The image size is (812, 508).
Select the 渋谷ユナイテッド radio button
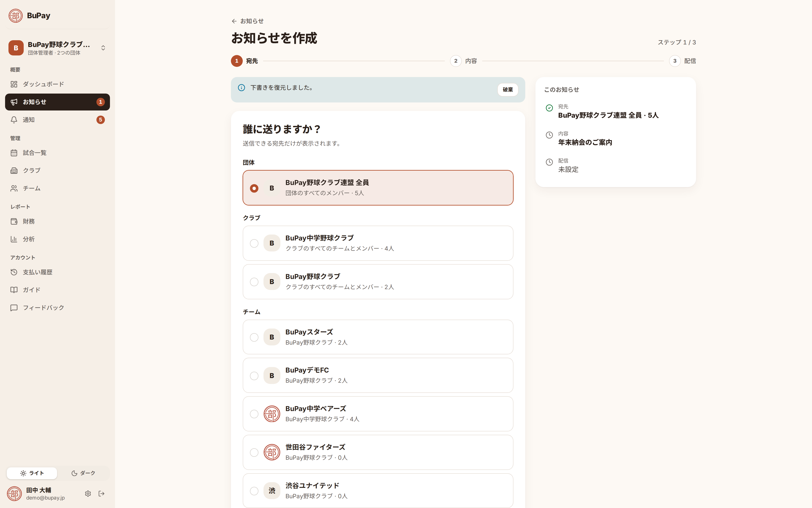coord(254,491)
